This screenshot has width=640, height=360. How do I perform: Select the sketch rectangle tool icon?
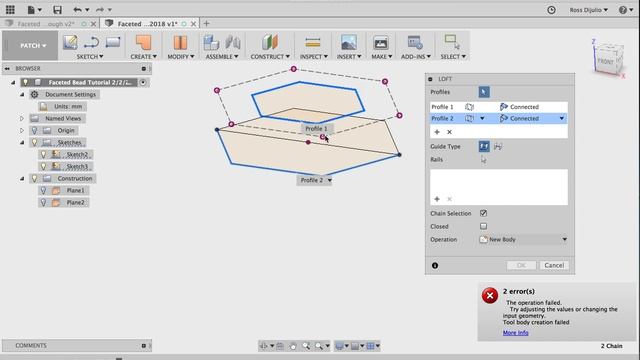pos(113,42)
